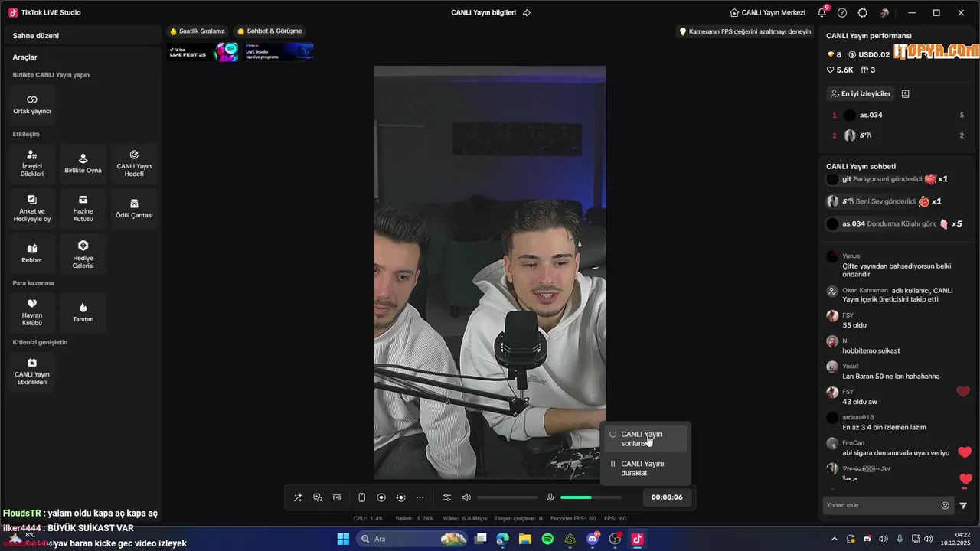Show hidden system tray icons
The height and width of the screenshot is (551, 980).
835,539
